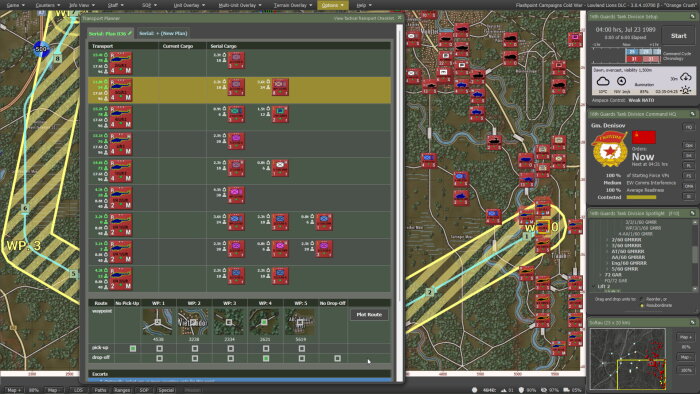Select second cargo unit in fifth row

coord(280,168)
